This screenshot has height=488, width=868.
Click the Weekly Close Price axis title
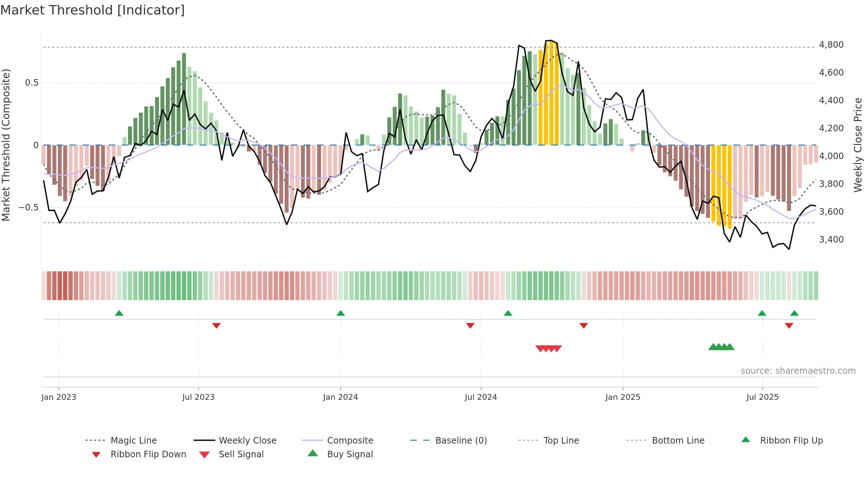tap(858, 145)
